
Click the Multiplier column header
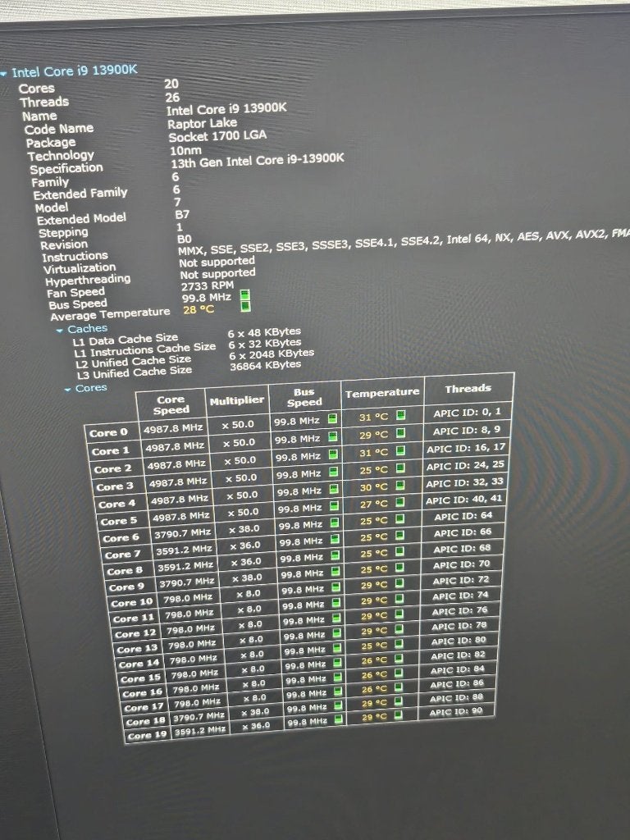coord(236,400)
